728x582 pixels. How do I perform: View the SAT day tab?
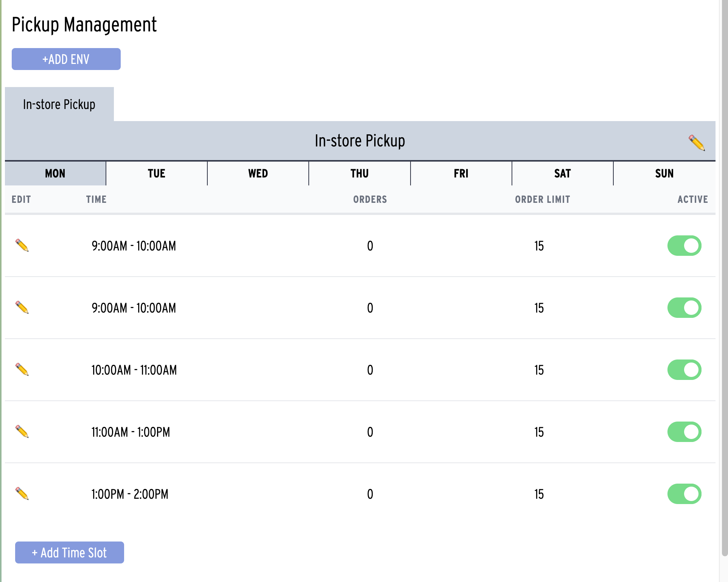click(562, 173)
